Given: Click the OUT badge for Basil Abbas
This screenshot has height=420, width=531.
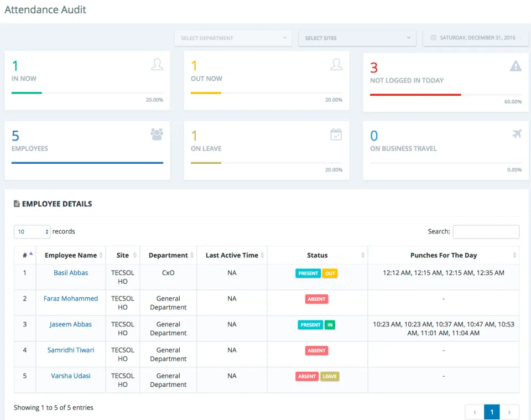Looking at the screenshot, I should point(330,273).
